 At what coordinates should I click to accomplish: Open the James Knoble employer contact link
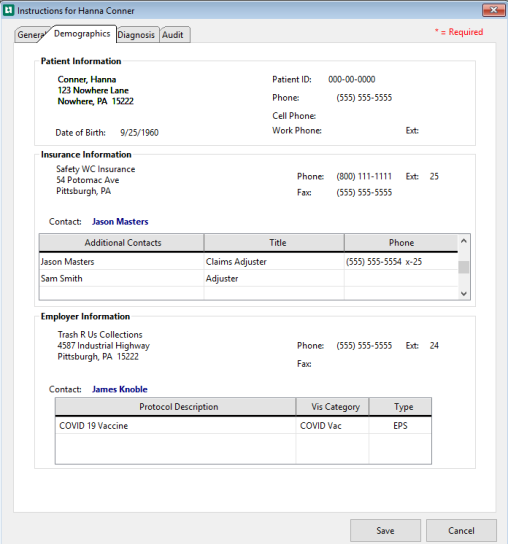(x=120, y=389)
